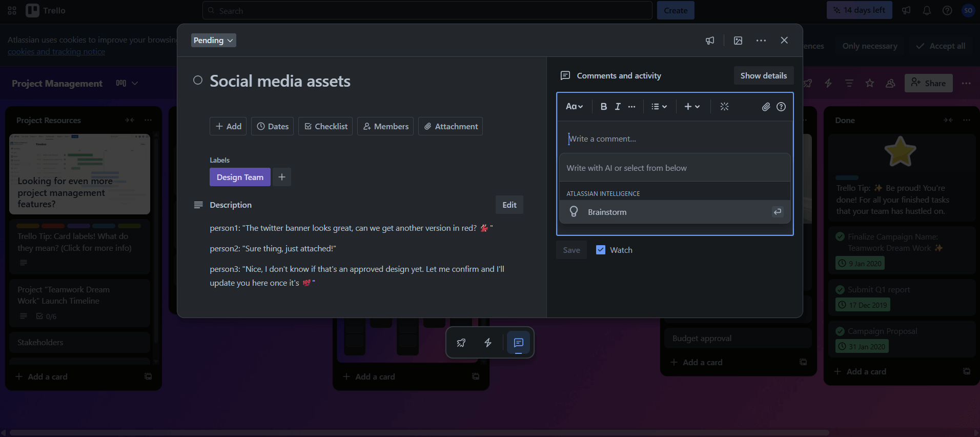Viewport: 980px width, 437px height.
Task: Click the Design Team purple label
Action: tap(240, 177)
